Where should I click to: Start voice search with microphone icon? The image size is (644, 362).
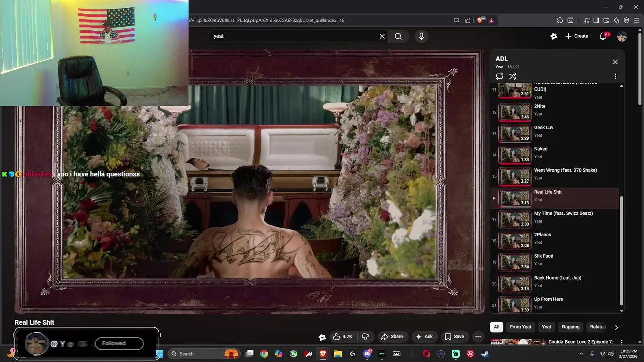421,36
